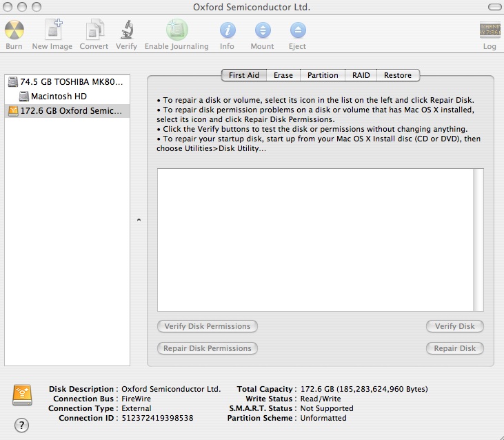The height and width of the screenshot is (440, 504).
Task: Click Disk Description Oxford Semiconductor Ltd. value
Action: pos(171,389)
